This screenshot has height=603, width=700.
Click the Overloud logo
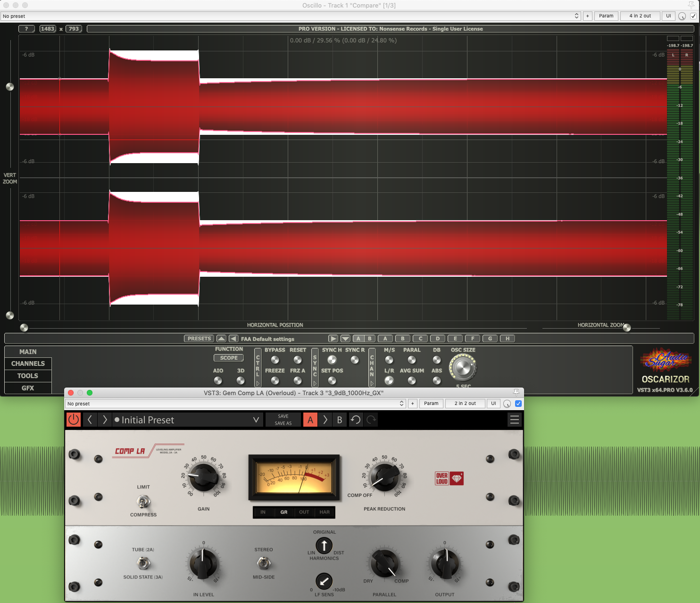pyautogui.click(x=449, y=479)
